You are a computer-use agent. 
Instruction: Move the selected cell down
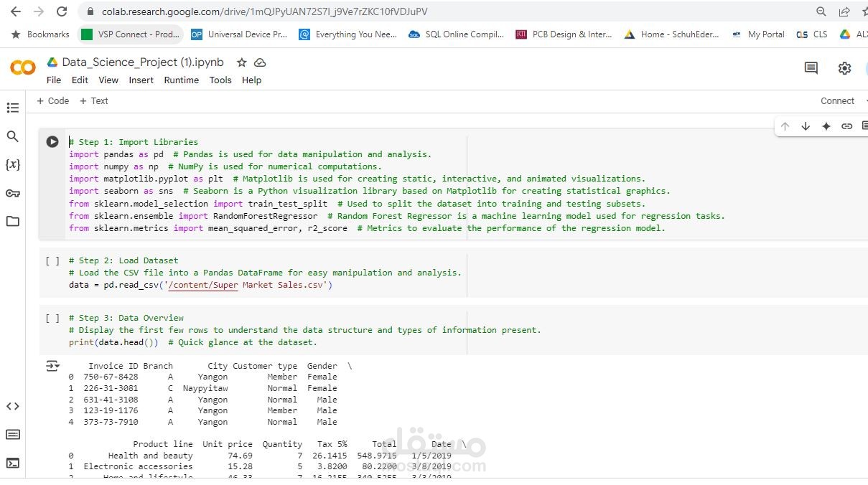pos(806,126)
